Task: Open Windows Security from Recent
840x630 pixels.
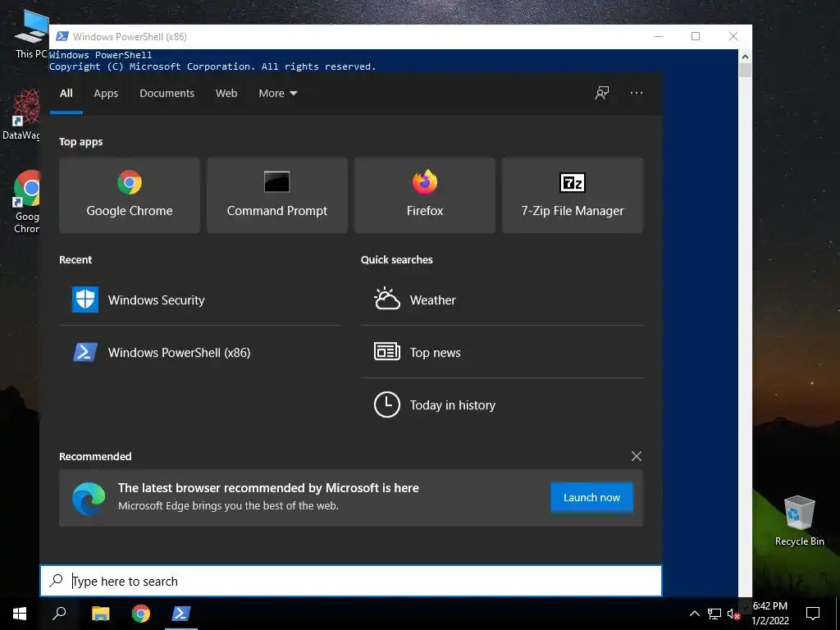Action: [200, 300]
